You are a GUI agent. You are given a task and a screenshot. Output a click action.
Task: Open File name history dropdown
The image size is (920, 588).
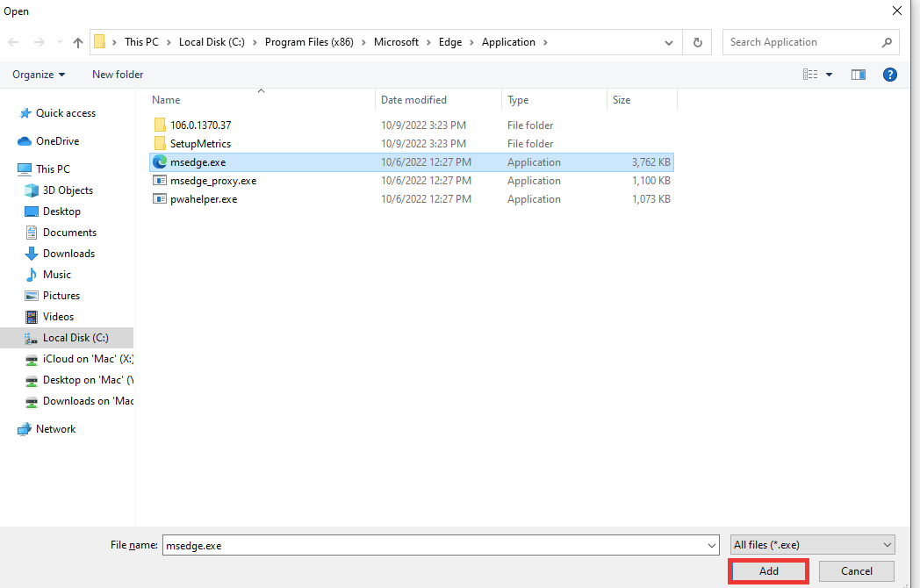click(712, 545)
